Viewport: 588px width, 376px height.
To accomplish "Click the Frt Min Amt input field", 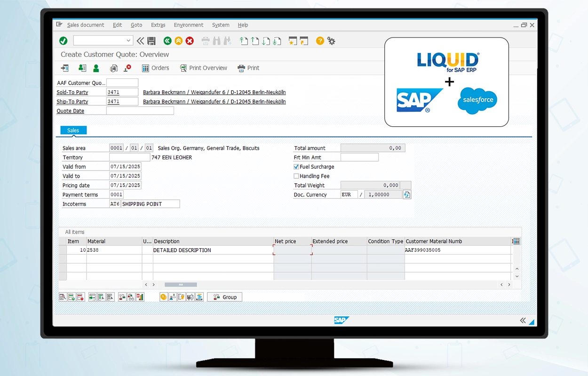I will (359, 157).
